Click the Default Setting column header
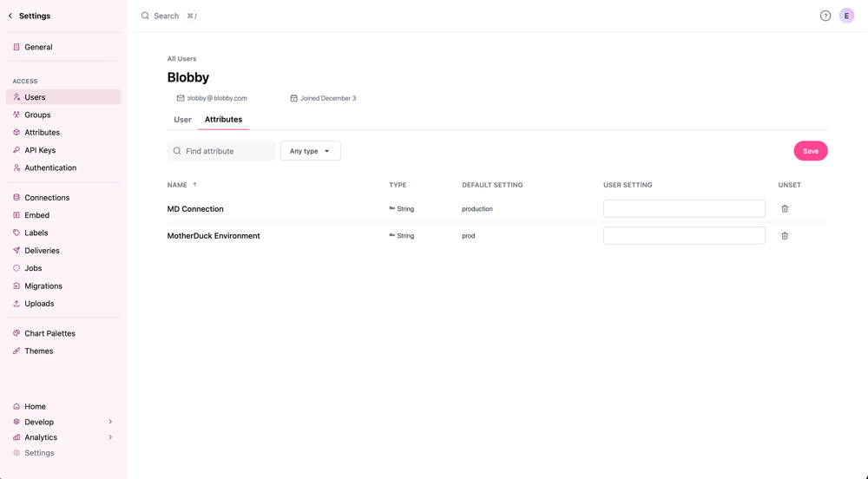868x479 pixels. point(492,185)
